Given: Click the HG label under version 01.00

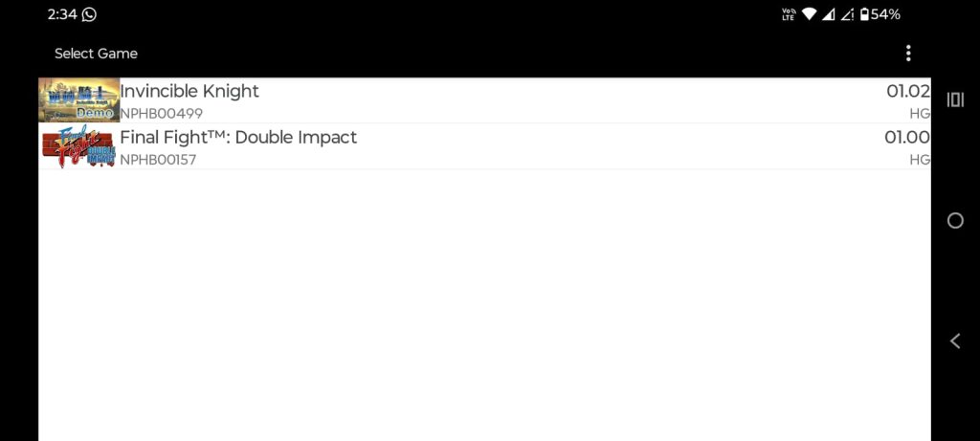Looking at the screenshot, I should (x=919, y=160).
